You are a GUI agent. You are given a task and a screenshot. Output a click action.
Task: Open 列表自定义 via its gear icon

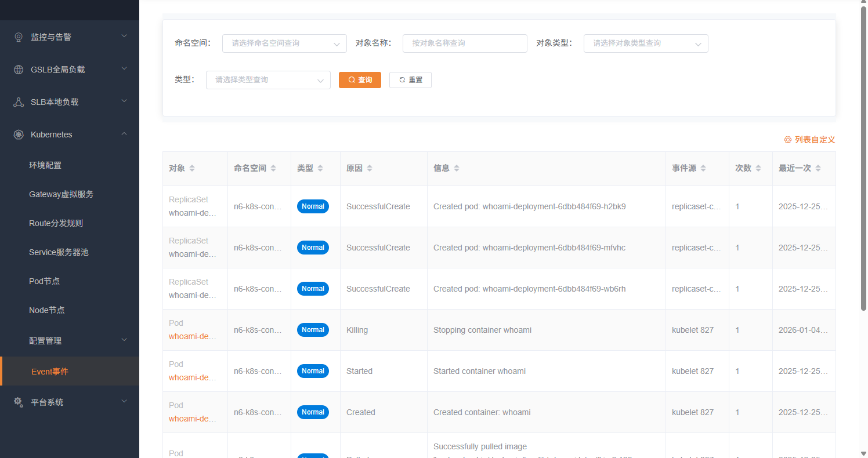[x=787, y=139]
